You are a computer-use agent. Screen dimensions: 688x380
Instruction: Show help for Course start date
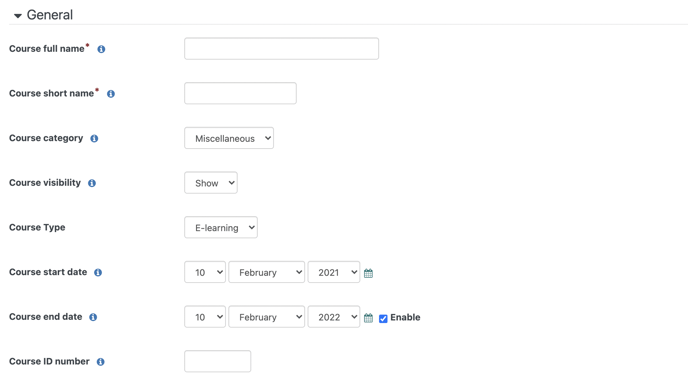tap(98, 272)
